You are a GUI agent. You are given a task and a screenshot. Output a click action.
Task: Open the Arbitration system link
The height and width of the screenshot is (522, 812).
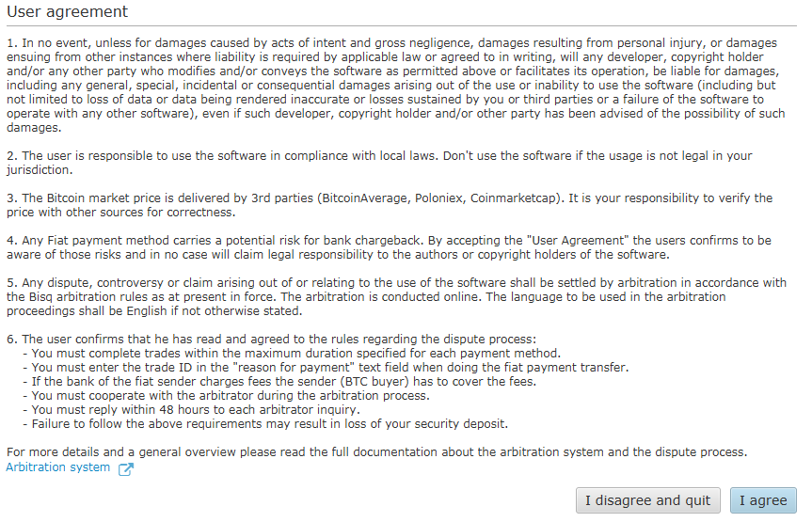click(x=58, y=467)
